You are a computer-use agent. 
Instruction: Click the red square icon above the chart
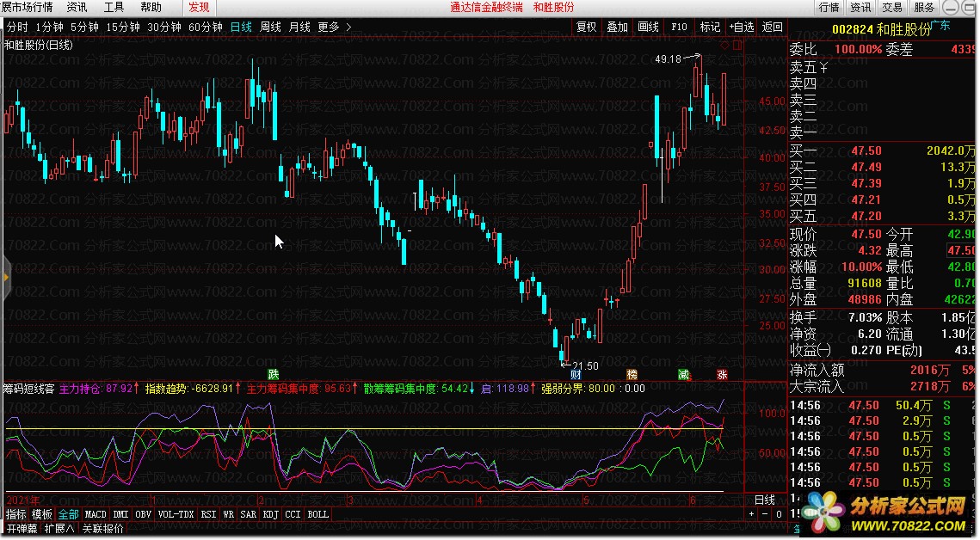[x=737, y=45]
